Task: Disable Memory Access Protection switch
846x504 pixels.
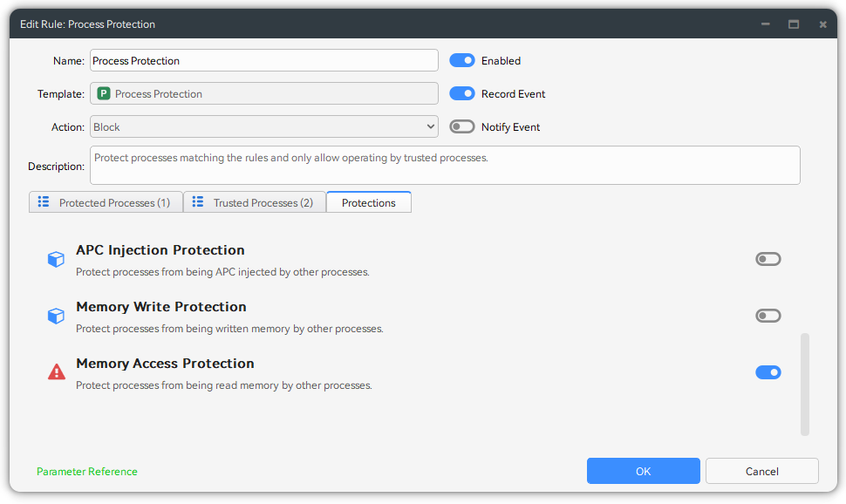Action: click(768, 372)
